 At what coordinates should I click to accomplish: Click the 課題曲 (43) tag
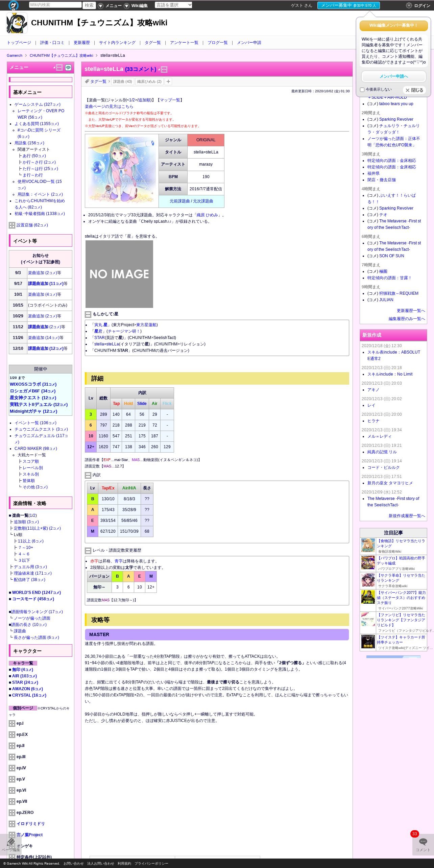122,81
